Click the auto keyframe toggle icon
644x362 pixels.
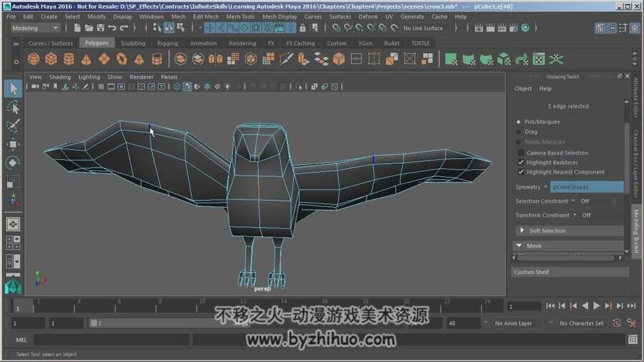click(x=617, y=323)
